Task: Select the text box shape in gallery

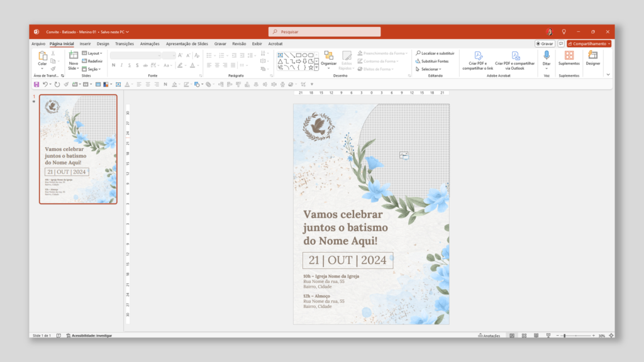Action: click(x=280, y=55)
